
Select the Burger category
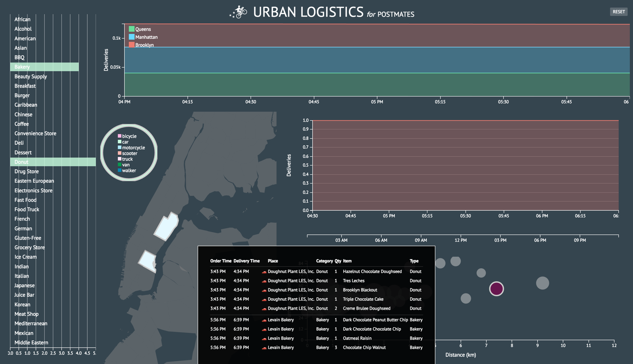click(22, 95)
